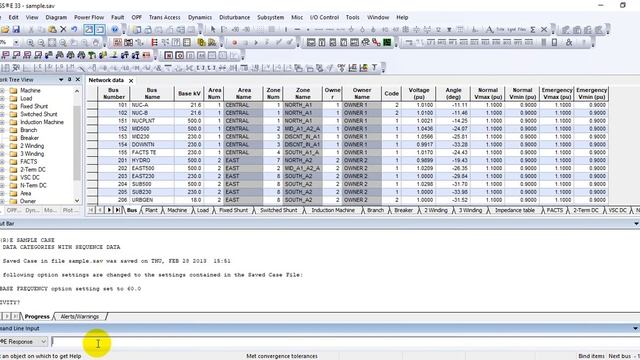Expand the Machine tree node

point(2,91)
